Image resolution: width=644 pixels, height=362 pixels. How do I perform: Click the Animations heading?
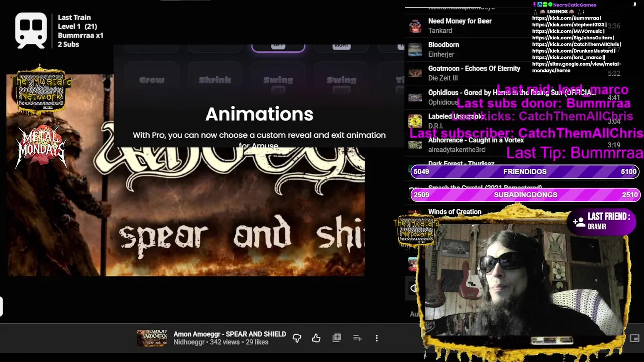(259, 114)
